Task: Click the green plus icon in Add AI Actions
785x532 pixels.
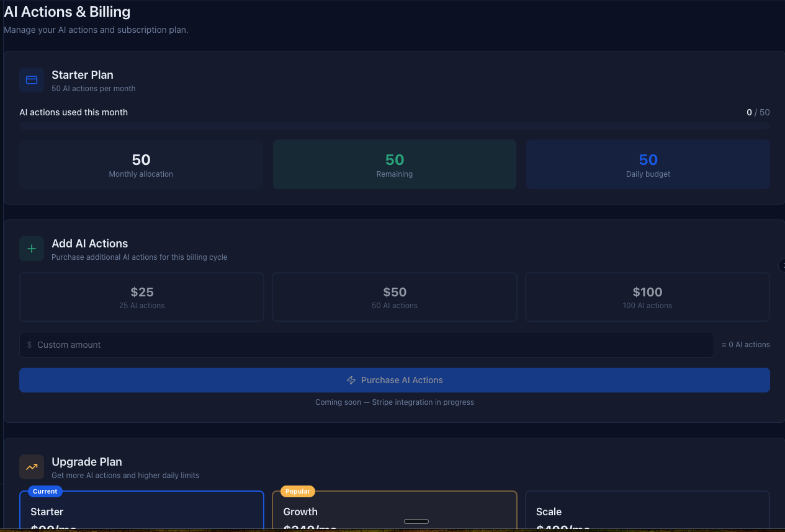Action: pos(31,248)
